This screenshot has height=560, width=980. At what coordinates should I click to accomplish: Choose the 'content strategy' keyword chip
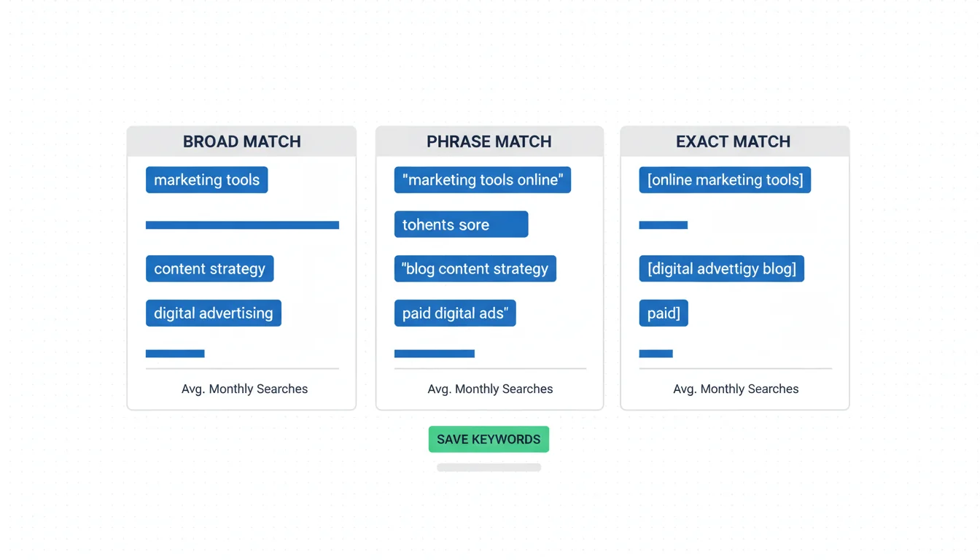click(209, 269)
